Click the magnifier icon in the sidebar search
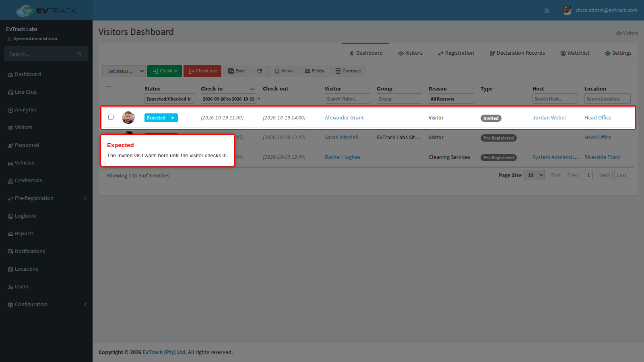The width and height of the screenshot is (644, 362). click(80, 54)
